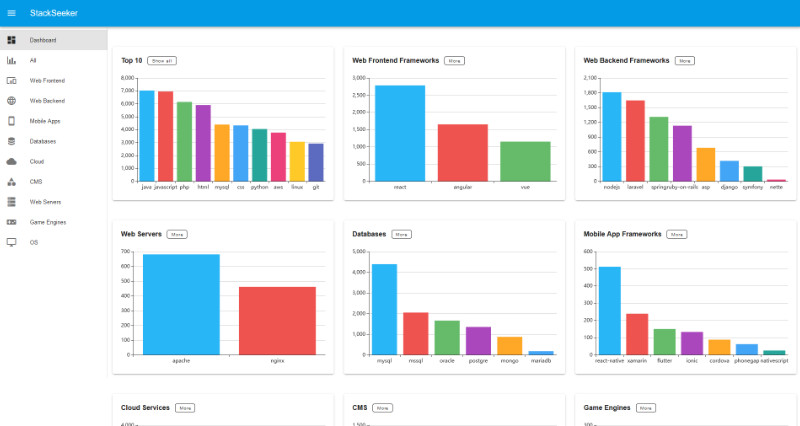800x426 pixels.
Task: Click the Databases card heading
Action: pos(369,234)
